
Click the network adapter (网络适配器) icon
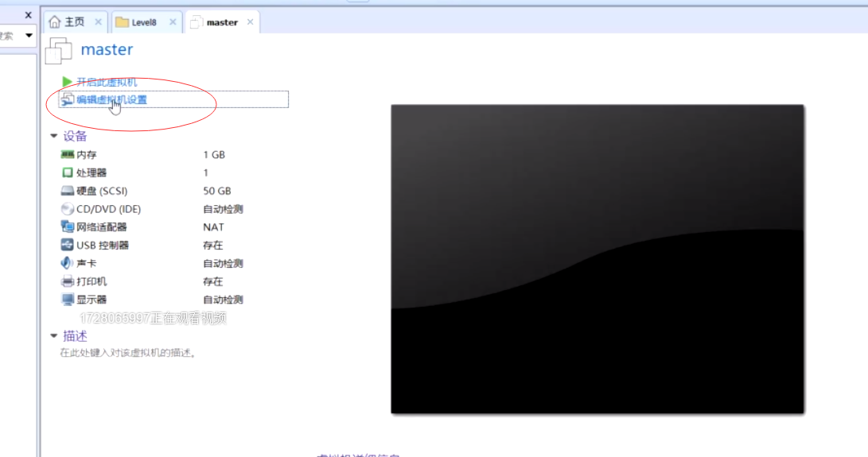pos(68,227)
